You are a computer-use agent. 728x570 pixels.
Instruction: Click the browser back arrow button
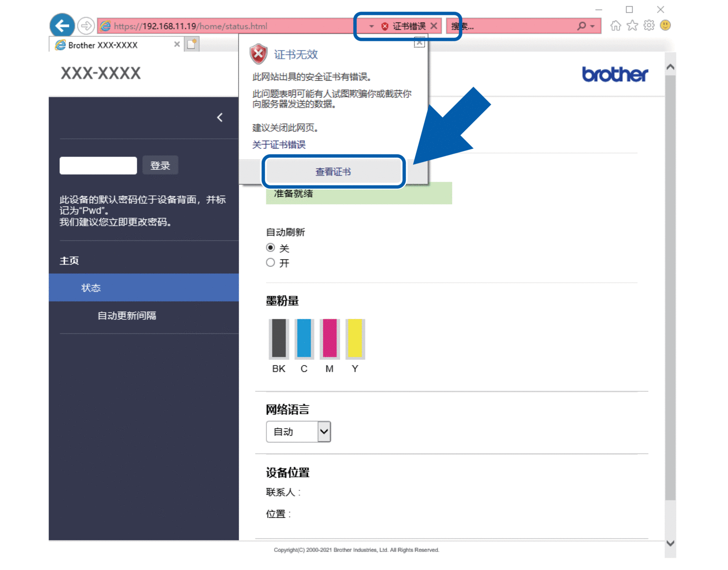[x=62, y=26]
